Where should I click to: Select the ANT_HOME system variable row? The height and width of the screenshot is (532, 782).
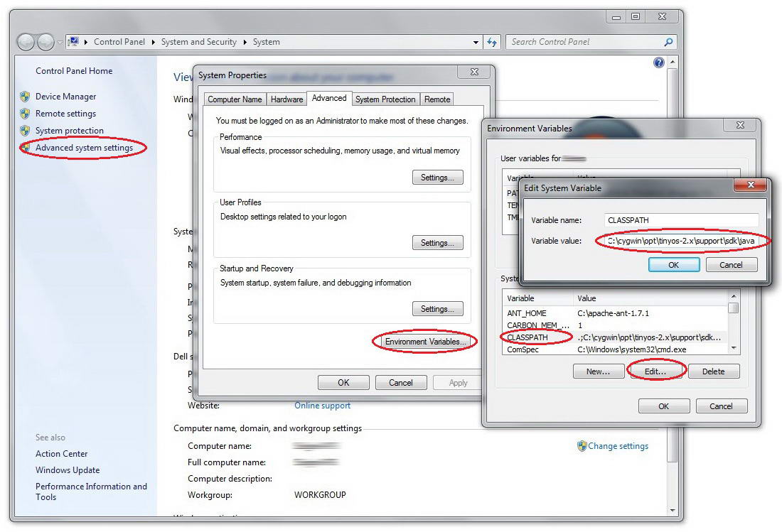[x=615, y=313]
